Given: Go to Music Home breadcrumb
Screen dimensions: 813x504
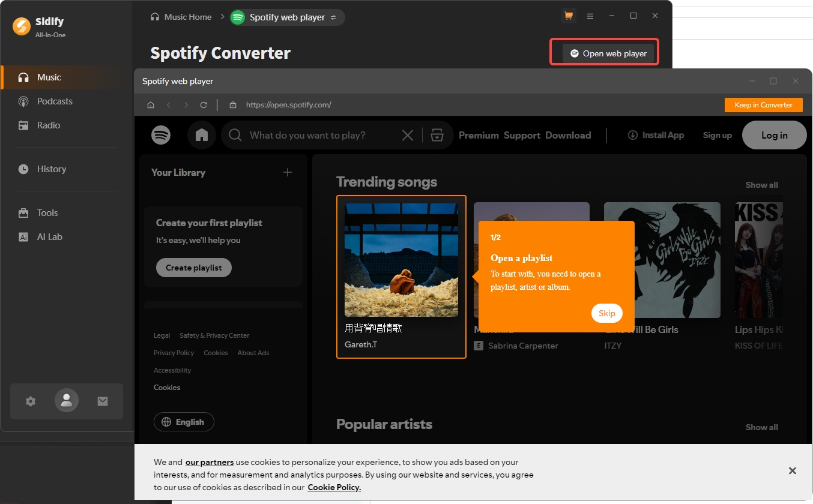Looking at the screenshot, I should [x=181, y=17].
